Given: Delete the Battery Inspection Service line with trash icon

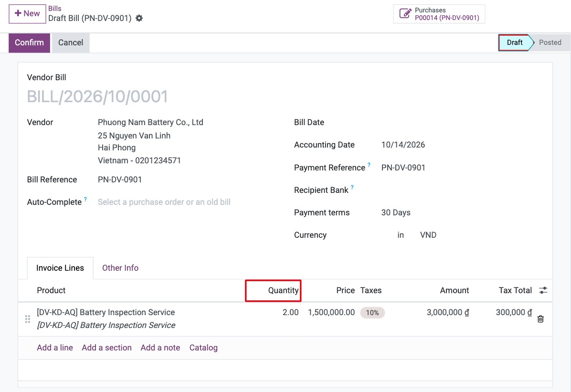Looking at the screenshot, I should tap(540, 319).
